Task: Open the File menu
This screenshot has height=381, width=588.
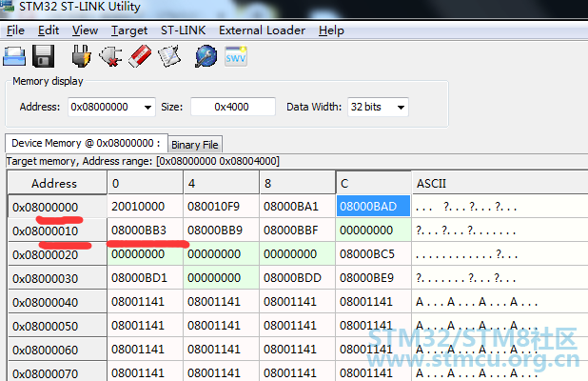Action: pyautogui.click(x=15, y=30)
